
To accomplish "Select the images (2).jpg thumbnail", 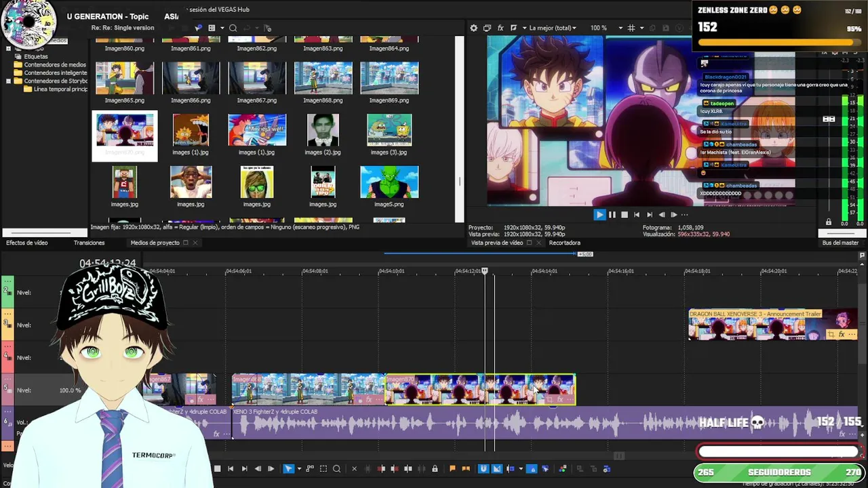I will click(x=323, y=130).
